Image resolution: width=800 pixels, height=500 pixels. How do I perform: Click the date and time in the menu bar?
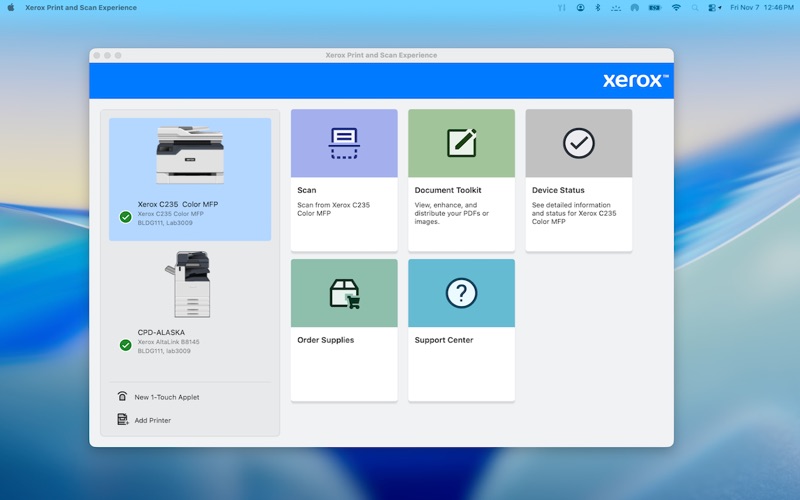762,8
